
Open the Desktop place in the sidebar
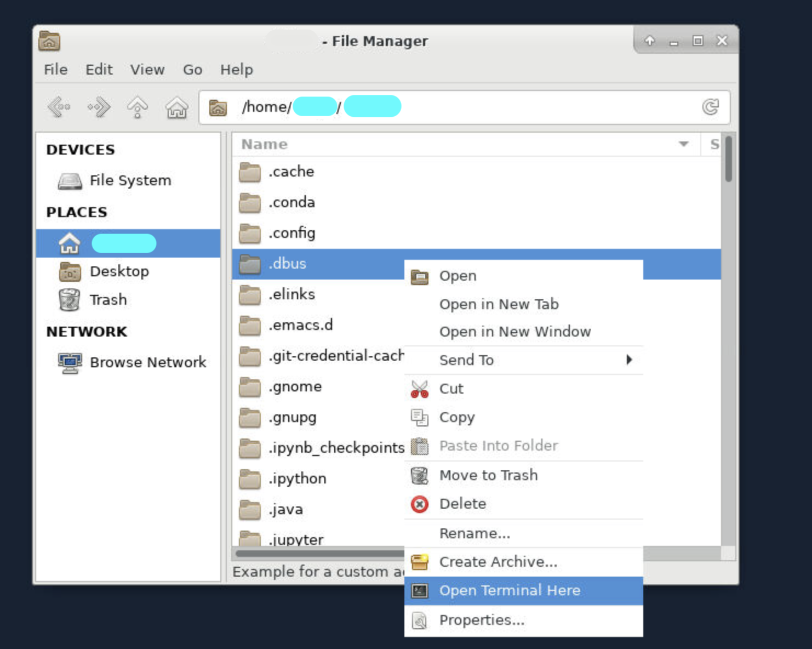pyautogui.click(x=119, y=271)
